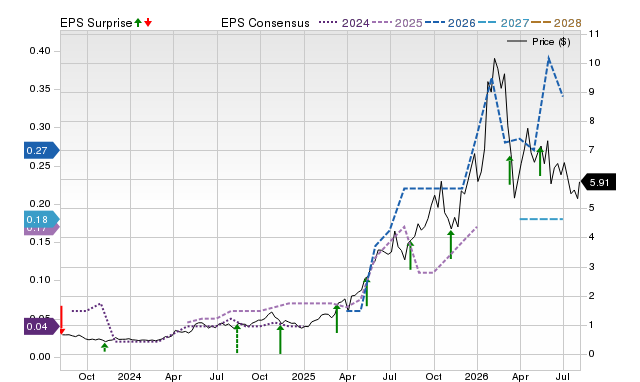
Task: Click the 0.40 left axis label
Action: click(x=40, y=51)
